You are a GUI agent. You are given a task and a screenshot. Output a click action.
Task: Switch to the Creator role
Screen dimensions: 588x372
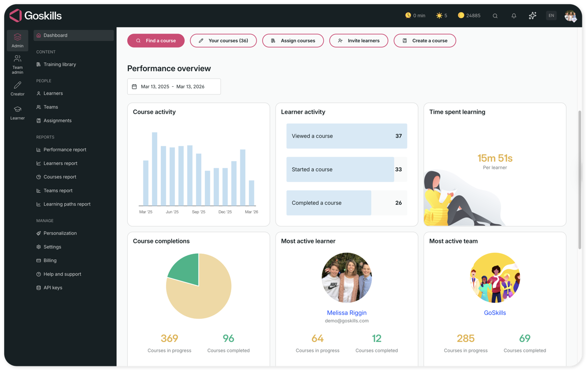tap(17, 89)
